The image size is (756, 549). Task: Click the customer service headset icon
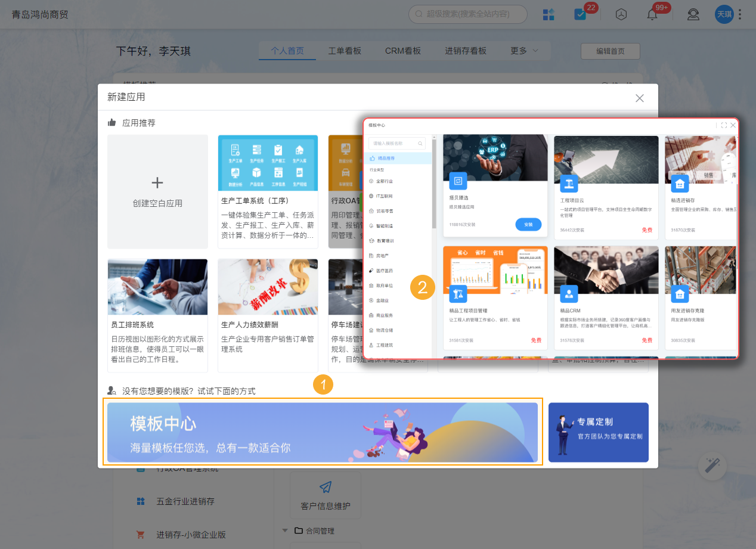[693, 14]
